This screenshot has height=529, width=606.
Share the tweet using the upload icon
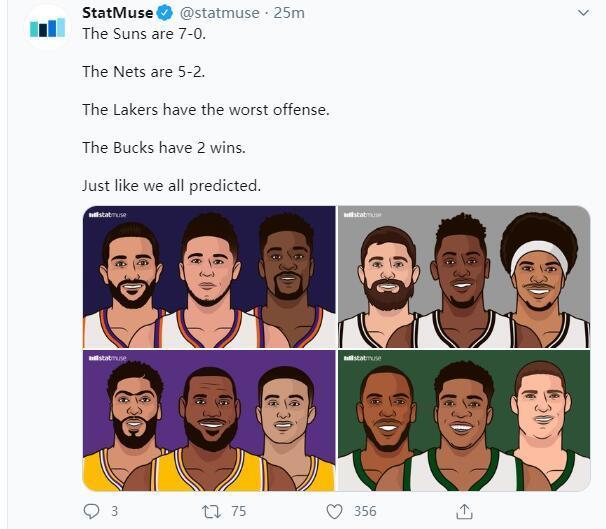(x=464, y=511)
